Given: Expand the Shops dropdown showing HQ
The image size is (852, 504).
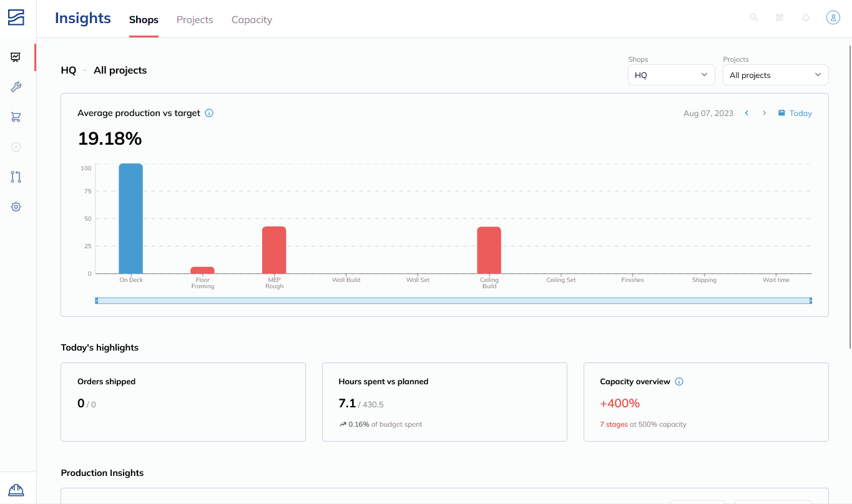Looking at the screenshot, I should point(671,75).
